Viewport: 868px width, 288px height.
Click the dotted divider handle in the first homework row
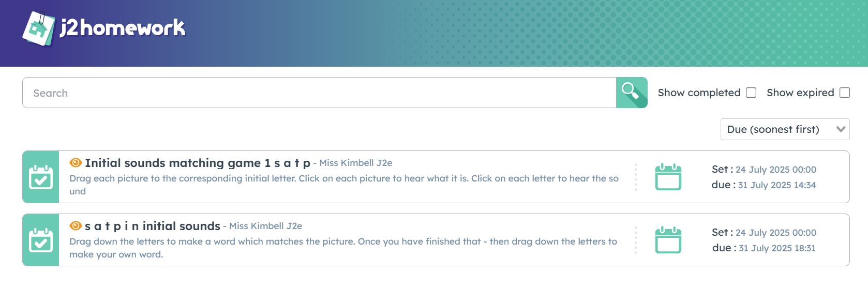pyautogui.click(x=636, y=177)
